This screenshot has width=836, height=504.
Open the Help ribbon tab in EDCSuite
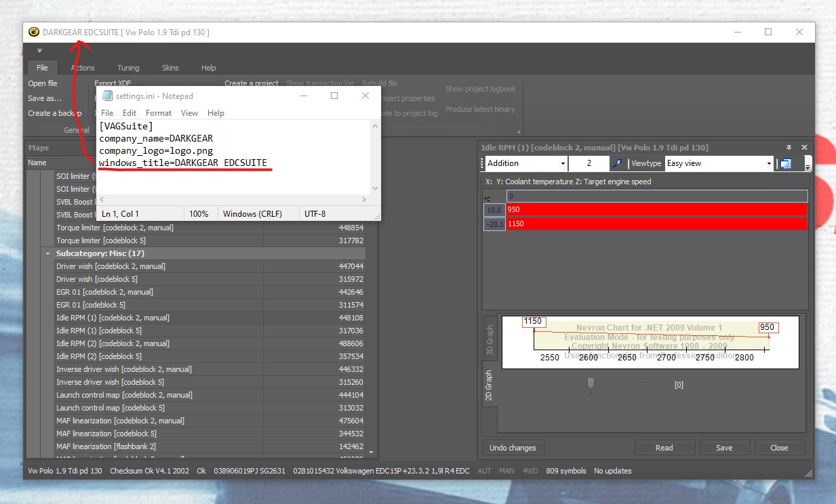[x=209, y=68]
